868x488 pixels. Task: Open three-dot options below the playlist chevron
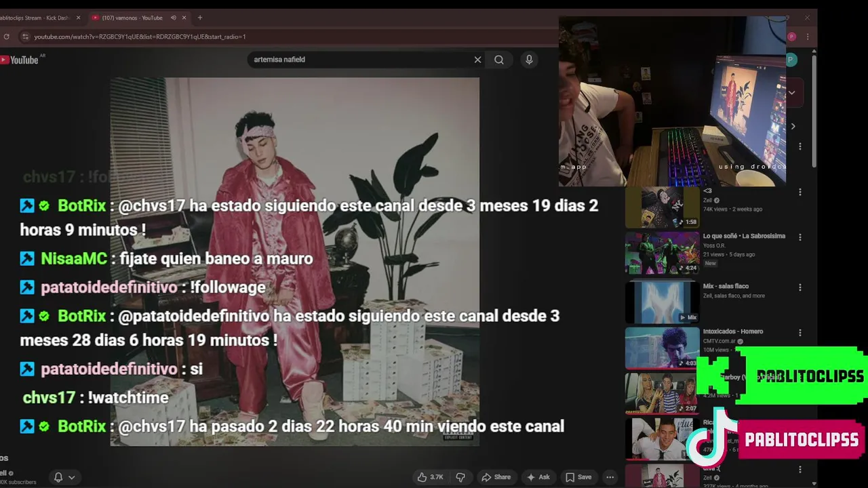tap(800, 146)
